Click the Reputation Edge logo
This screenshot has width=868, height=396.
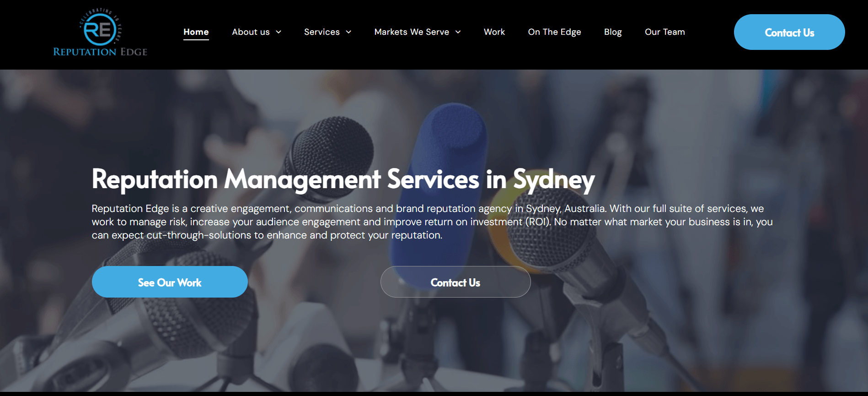(x=100, y=33)
